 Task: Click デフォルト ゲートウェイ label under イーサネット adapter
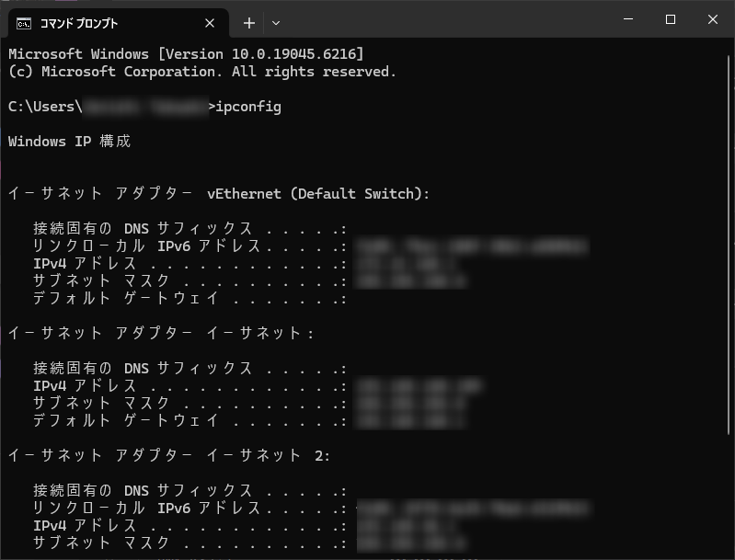point(126,420)
